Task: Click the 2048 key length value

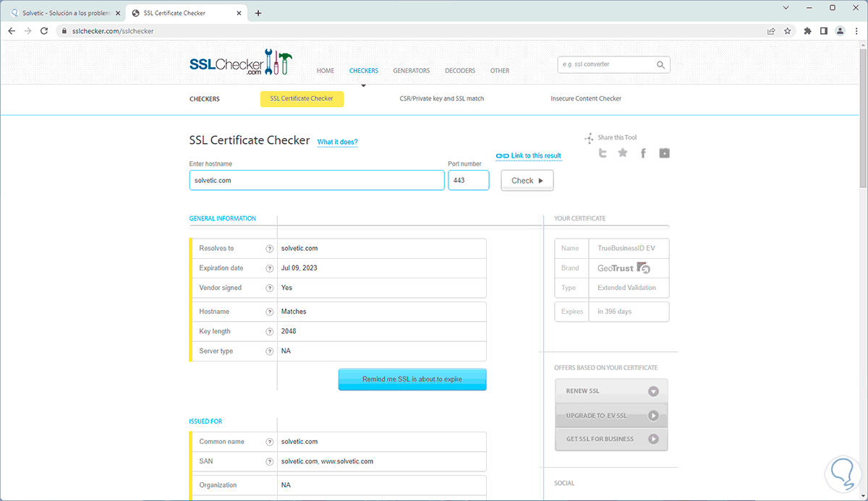Action: [x=289, y=331]
